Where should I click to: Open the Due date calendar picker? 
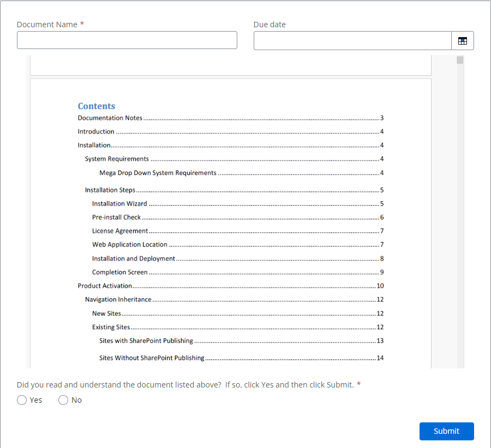(462, 41)
